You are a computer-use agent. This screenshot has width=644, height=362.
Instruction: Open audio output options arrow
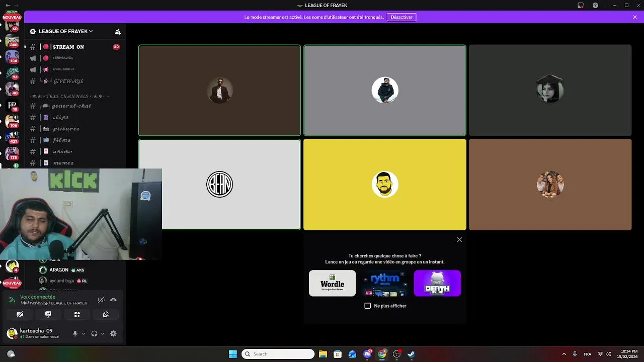[x=103, y=333]
